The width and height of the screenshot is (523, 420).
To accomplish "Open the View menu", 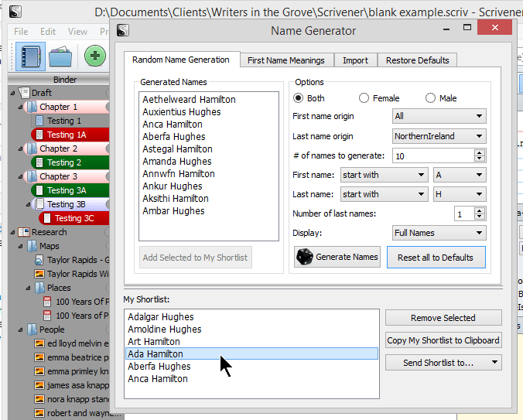I will (77, 32).
